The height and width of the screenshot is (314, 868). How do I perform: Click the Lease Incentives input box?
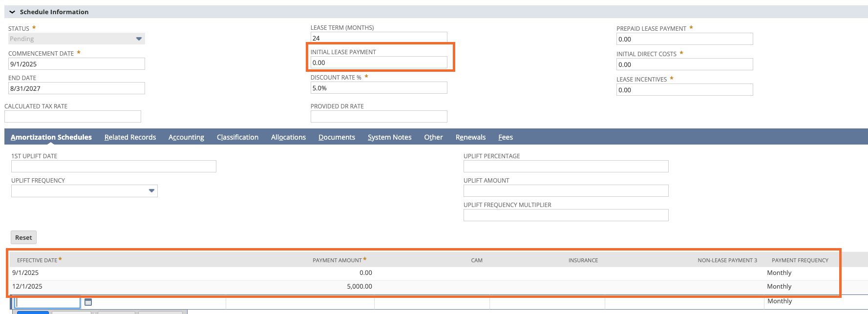(x=684, y=90)
